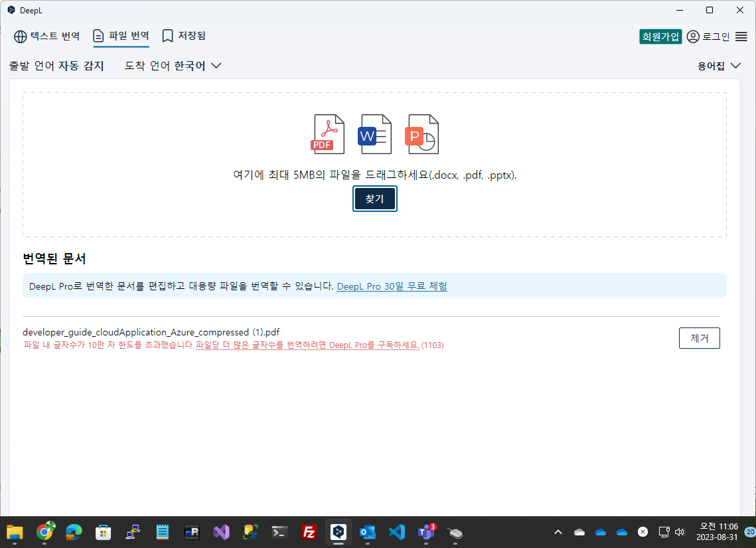Launch Microsoft Edge from taskbar
Image resolution: width=756 pixels, height=548 pixels.
click(x=74, y=532)
